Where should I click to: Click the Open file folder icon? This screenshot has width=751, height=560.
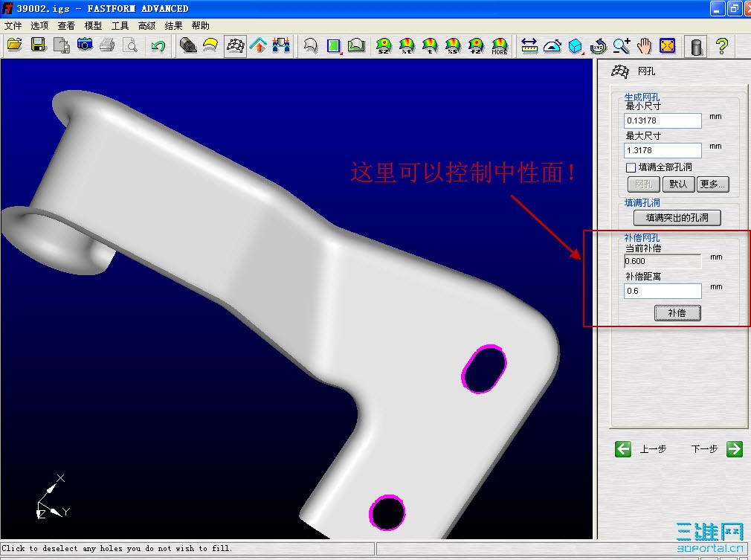(x=15, y=45)
